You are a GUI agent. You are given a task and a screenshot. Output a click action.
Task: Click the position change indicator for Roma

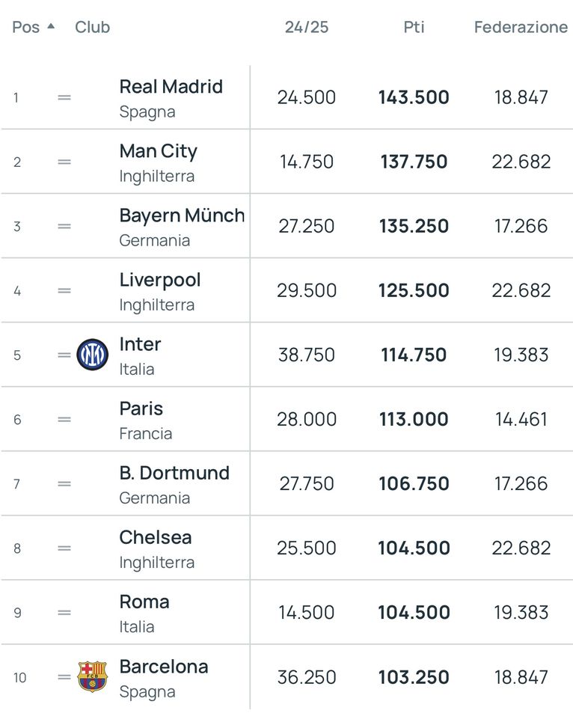point(64,612)
